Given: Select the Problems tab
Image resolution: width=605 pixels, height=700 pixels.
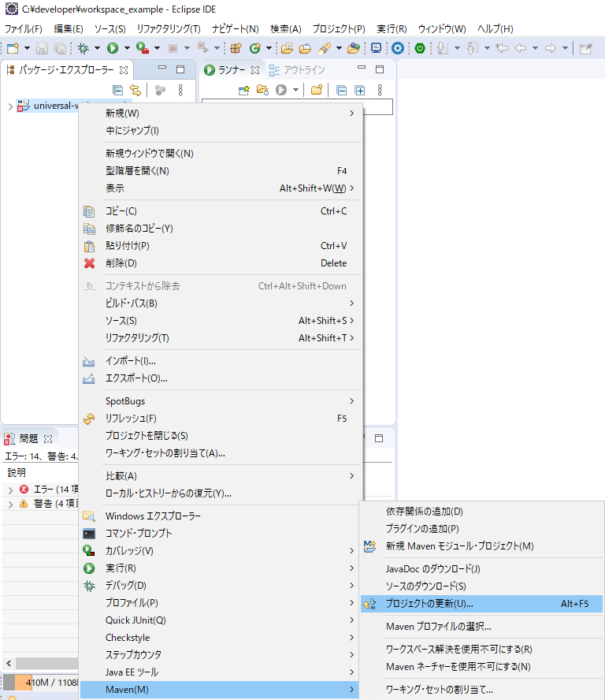Looking at the screenshot, I should pos(28,439).
